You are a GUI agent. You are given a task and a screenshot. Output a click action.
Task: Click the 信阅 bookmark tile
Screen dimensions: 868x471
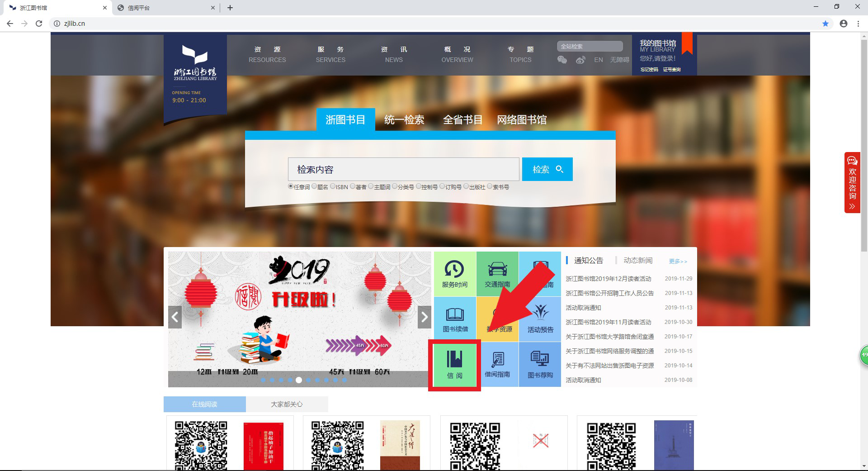[x=454, y=365]
